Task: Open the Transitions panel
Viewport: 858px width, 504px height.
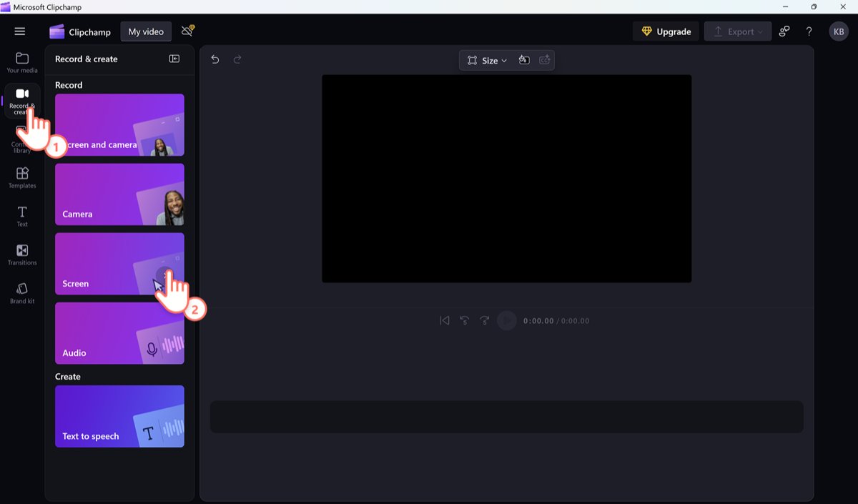Action: pos(21,255)
